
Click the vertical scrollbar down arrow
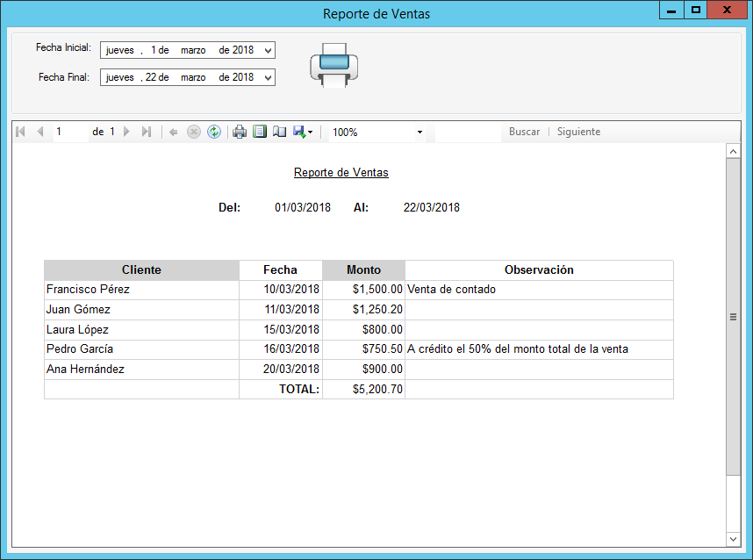click(733, 539)
